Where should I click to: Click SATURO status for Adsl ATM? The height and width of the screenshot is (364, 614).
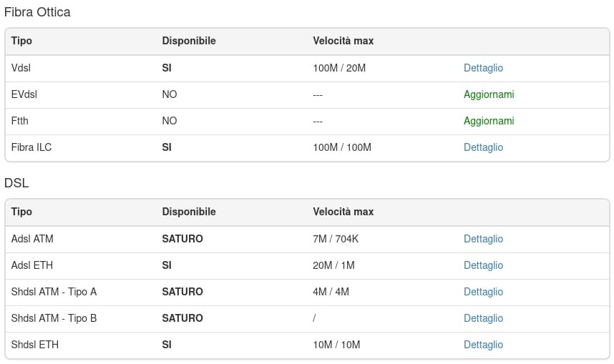pyautogui.click(x=182, y=239)
